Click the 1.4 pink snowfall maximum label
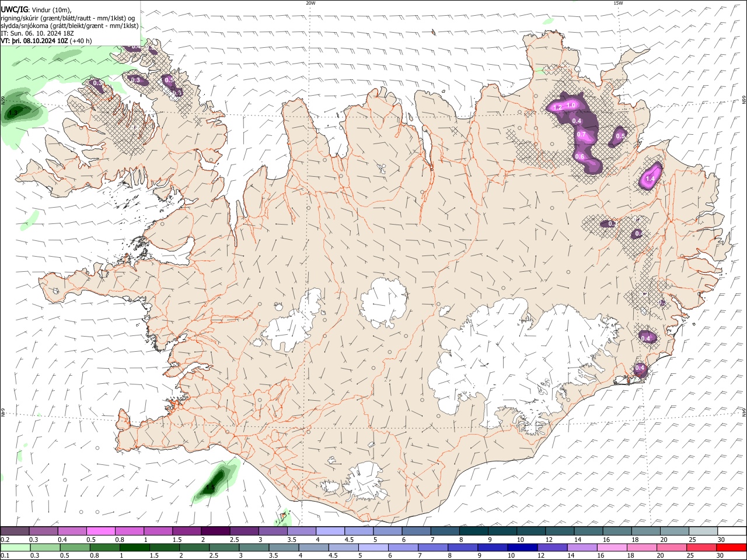Image resolution: width=747 pixels, height=560 pixels. (x=650, y=178)
